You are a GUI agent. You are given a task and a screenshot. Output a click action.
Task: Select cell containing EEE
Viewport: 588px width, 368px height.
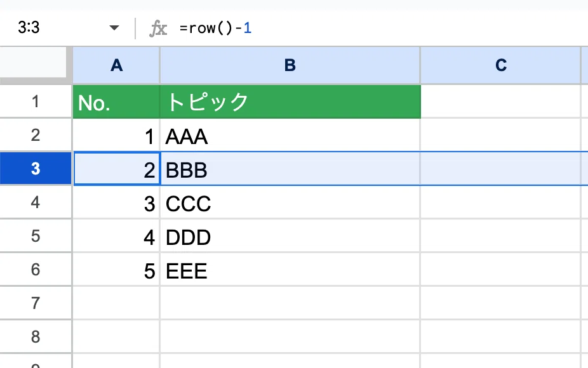[290, 270]
